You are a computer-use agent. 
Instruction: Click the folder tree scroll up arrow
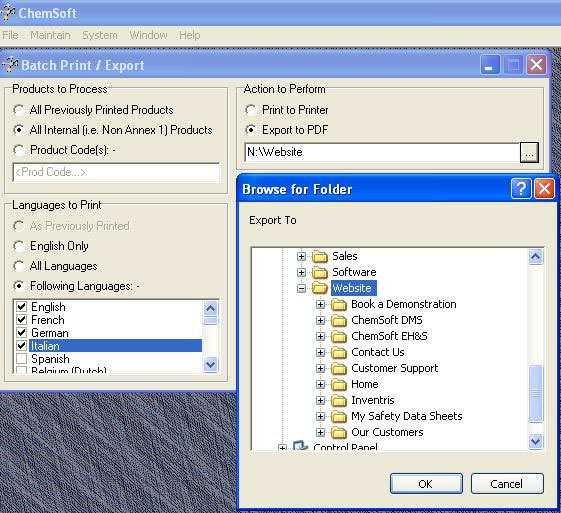tap(536, 256)
